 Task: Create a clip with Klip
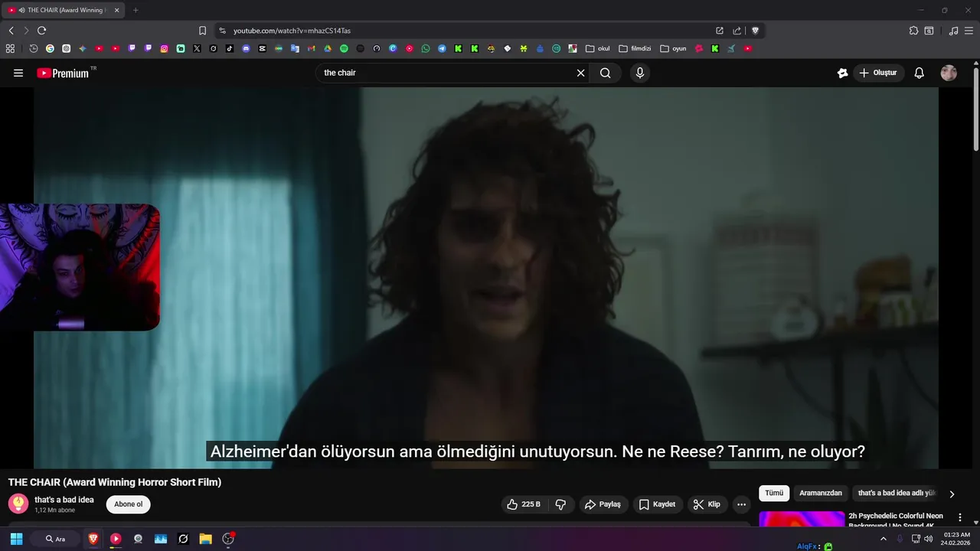point(707,504)
